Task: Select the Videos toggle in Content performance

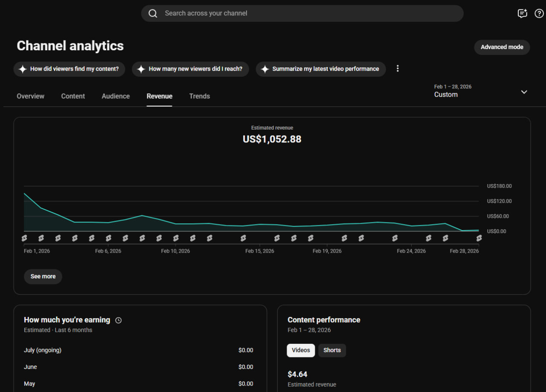Action: tap(301, 350)
